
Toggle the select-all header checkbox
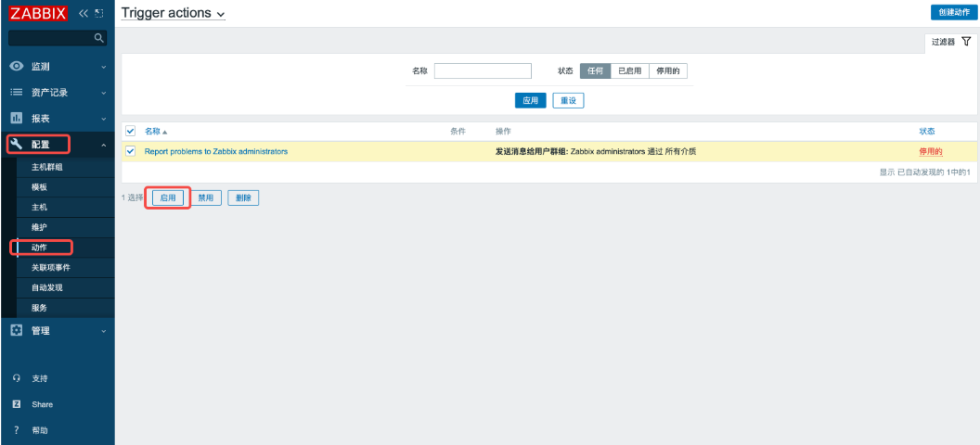(x=131, y=131)
